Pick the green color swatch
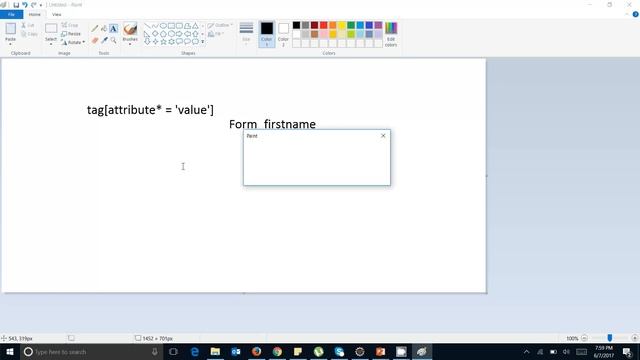640x360 pixels. coord(351,25)
